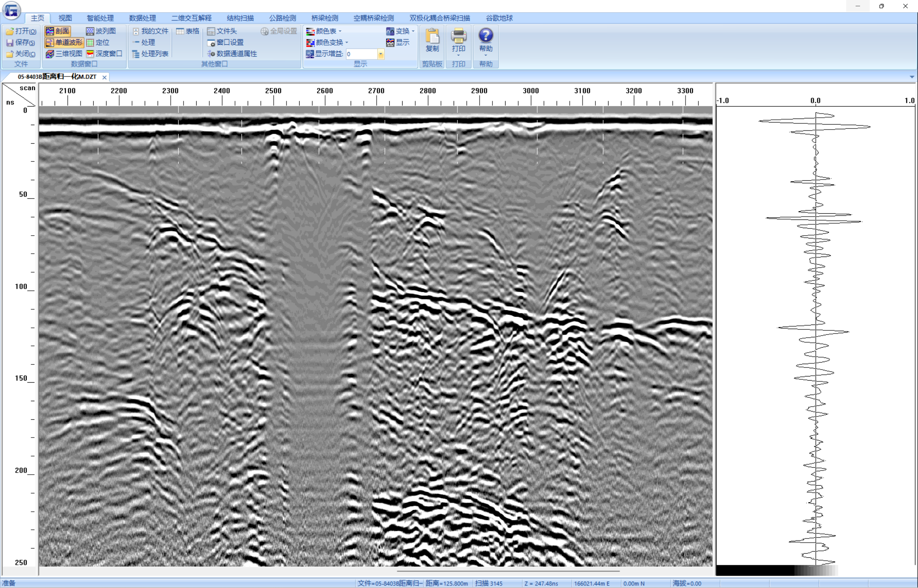
Task: Switch to 波列图 wiggle view
Action: [x=101, y=31]
